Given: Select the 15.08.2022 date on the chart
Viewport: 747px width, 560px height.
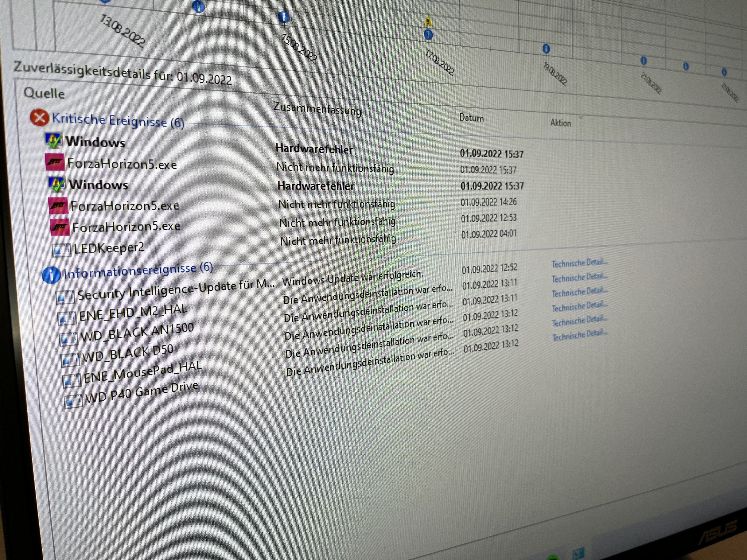Looking at the screenshot, I should pos(299,48).
